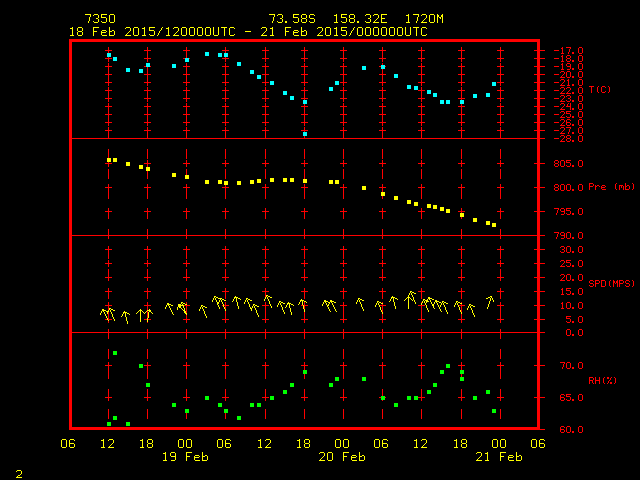Select the -20.0 temperature tick label
The width and height of the screenshot is (640, 480).
click(568, 75)
